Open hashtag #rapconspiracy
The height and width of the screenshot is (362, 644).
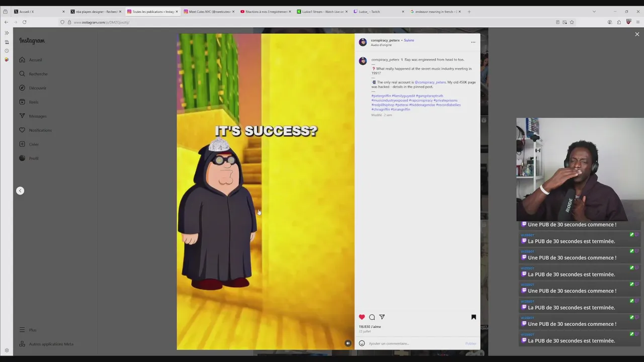[x=421, y=100]
